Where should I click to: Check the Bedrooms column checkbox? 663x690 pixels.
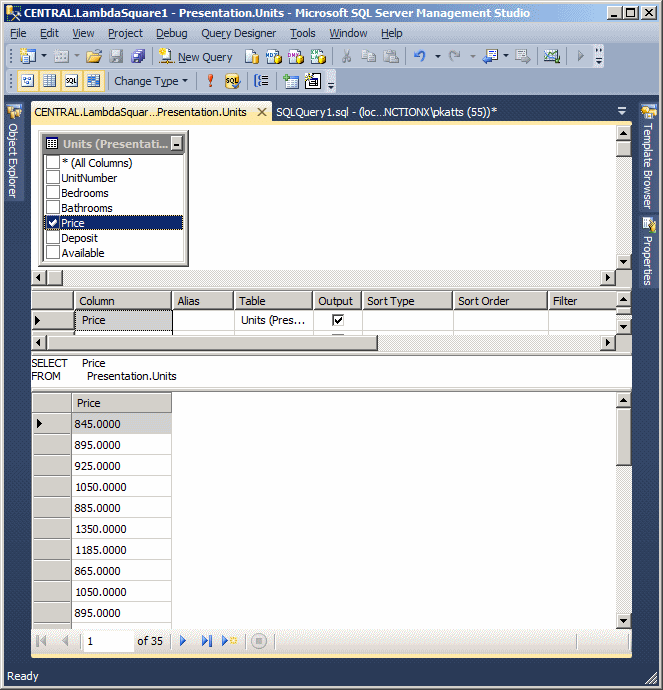coord(53,192)
